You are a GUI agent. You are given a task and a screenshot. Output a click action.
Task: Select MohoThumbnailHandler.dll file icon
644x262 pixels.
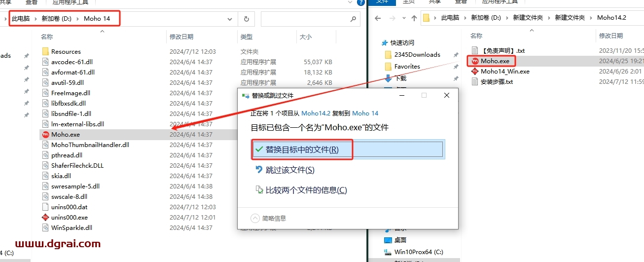coord(45,145)
